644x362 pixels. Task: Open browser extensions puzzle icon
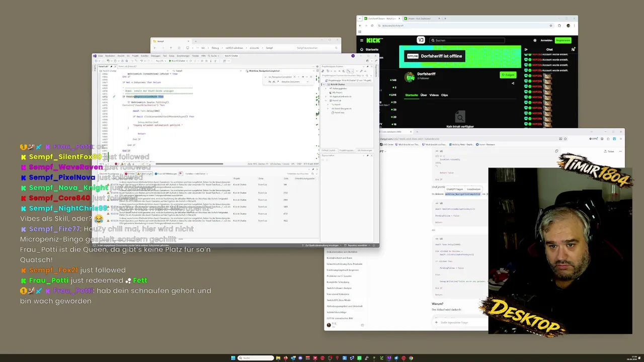coord(559,25)
